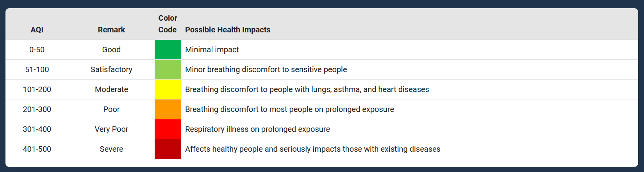Select the 0-50 AQI range cell

(x=37, y=50)
